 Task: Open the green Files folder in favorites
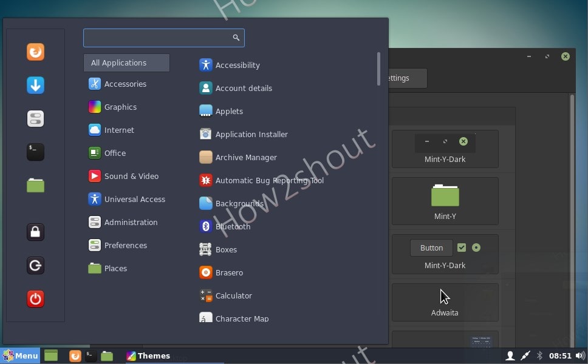pos(35,185)
